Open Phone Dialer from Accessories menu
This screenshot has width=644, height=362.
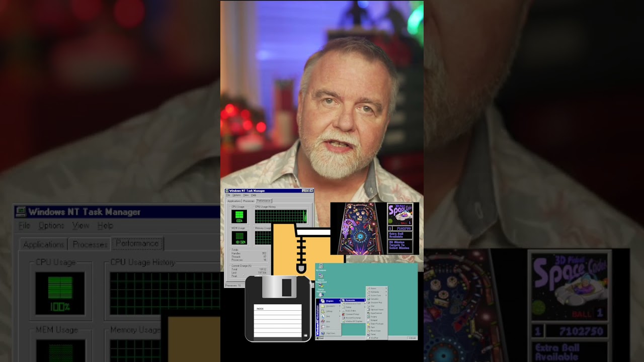[x=377, y=331]
